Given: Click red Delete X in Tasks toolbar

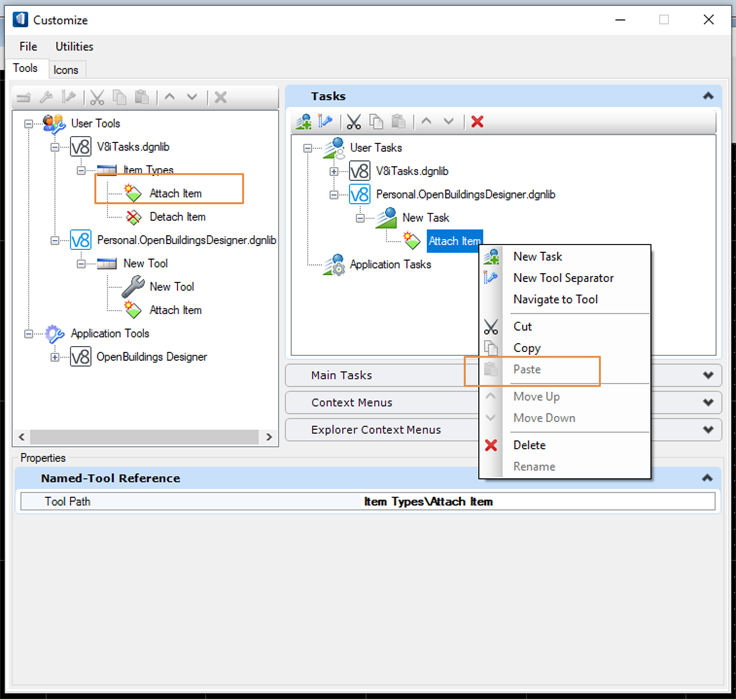Looking at the screenshot, I should (x=477, y=122).
